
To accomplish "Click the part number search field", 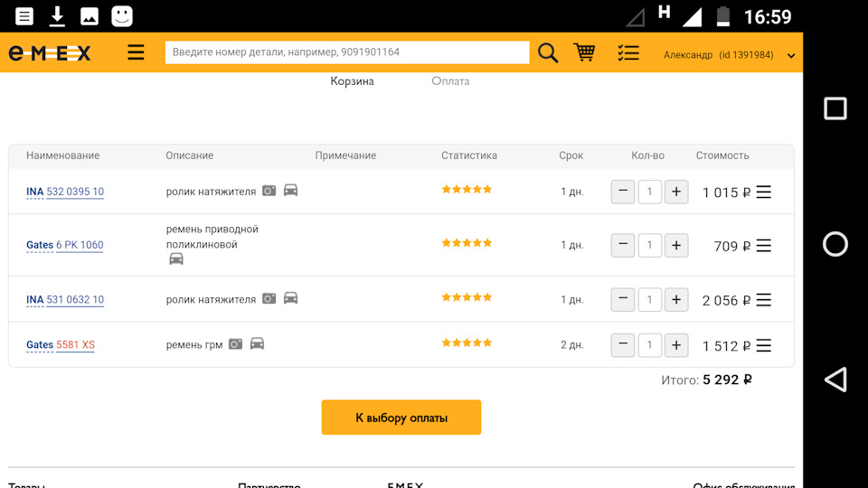I will tap(347, 52).
